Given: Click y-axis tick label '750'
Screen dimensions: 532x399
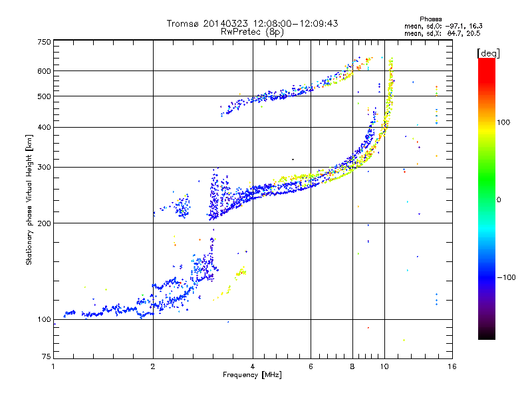Looking at the screenshot, I should [44, 42].
